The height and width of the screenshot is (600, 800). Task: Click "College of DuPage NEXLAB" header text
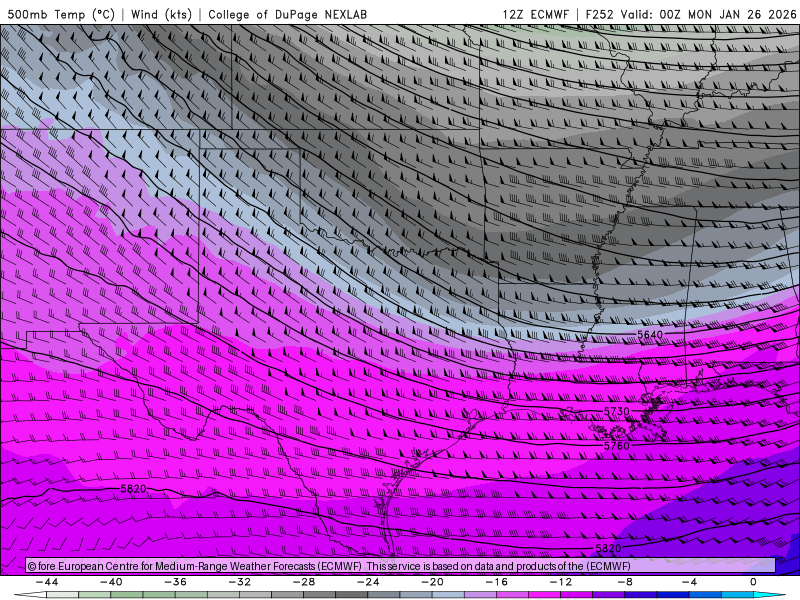[287, 14]
